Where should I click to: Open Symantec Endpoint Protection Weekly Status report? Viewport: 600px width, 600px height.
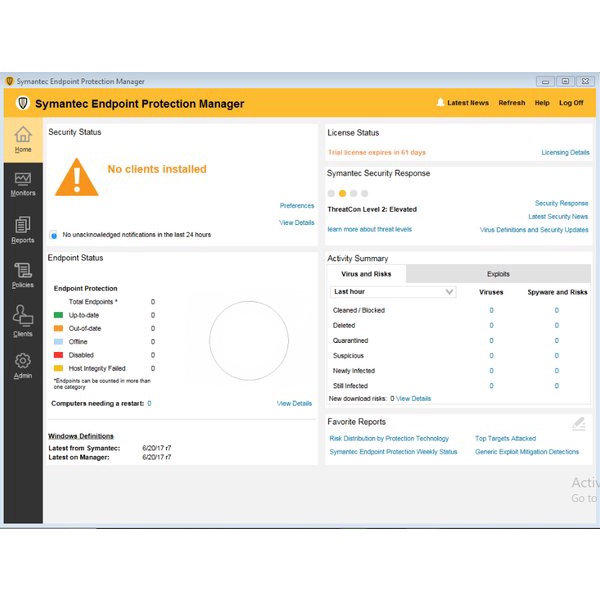click(x=393, y=452)
